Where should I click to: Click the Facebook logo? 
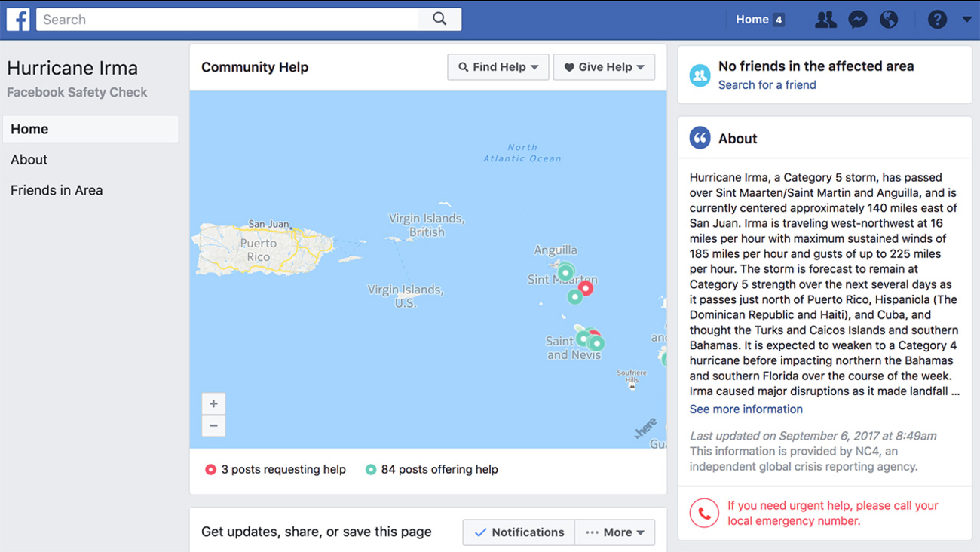pos(17,19)
